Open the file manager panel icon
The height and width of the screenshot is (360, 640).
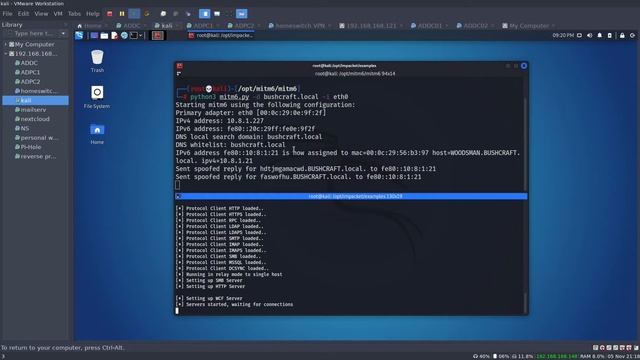[x=104, y=36]
